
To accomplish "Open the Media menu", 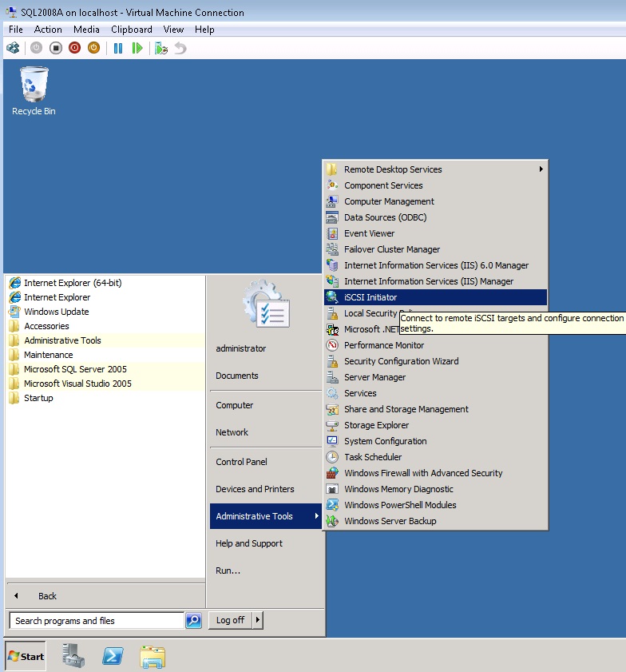I will 86,30.
